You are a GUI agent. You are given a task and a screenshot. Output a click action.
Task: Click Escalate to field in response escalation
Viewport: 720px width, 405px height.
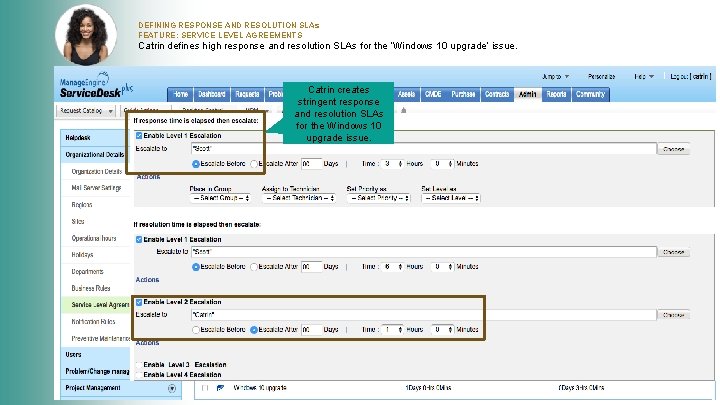tap(423, 149)
